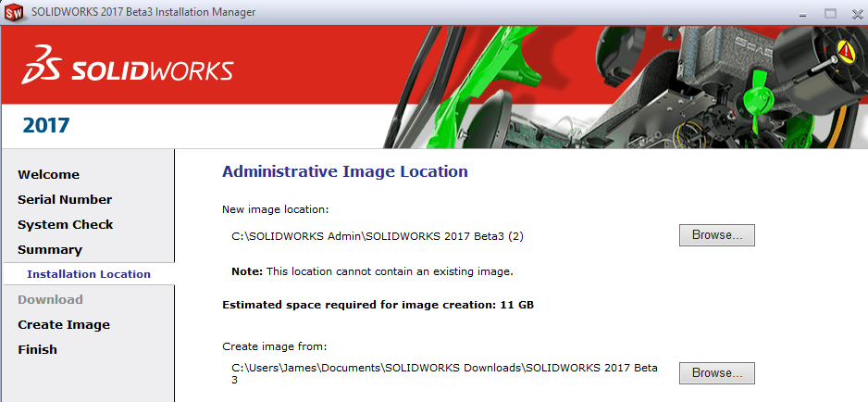Click the window title SOLIDWORKS 2017 Beta3 Installation Manager
The image size is (868, 402).
pos(144,12)
